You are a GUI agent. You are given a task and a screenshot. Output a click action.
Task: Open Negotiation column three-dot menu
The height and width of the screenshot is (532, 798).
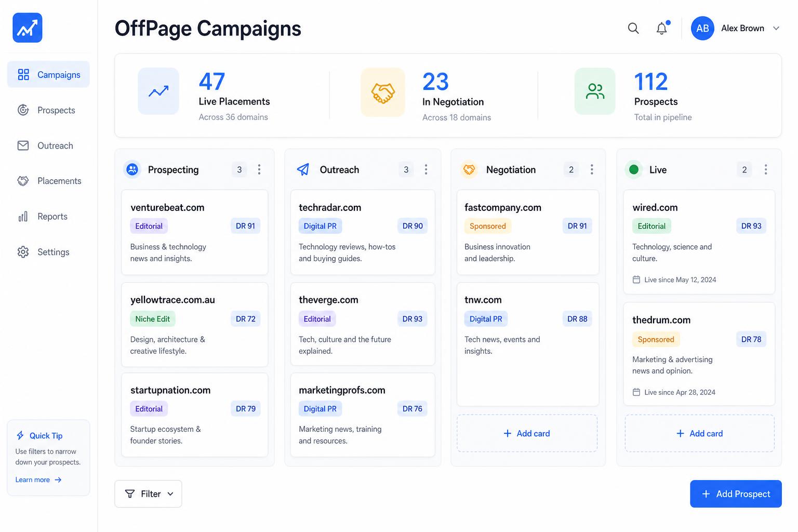(592, 169)
